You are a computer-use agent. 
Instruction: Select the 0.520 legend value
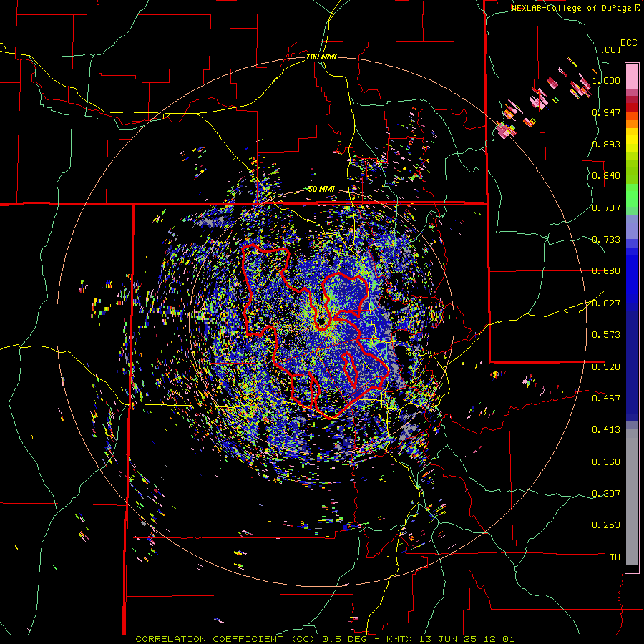click(606, 367)
